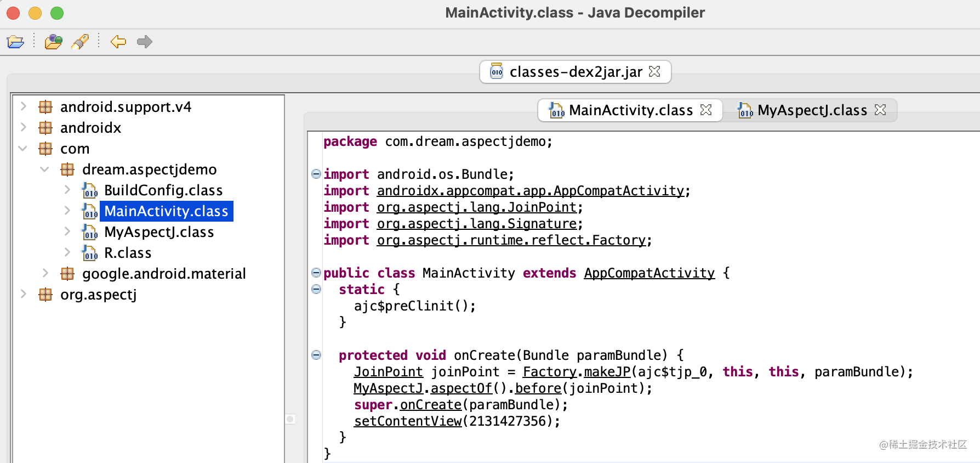Select the classes-dex2jar.jar tab

(x=576, y=72)
